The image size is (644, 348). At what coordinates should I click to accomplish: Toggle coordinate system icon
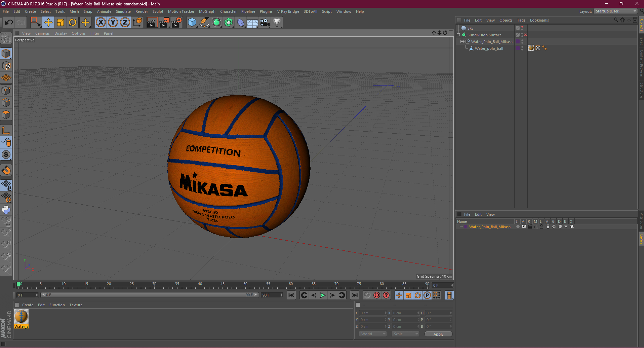tap(137, 23)
